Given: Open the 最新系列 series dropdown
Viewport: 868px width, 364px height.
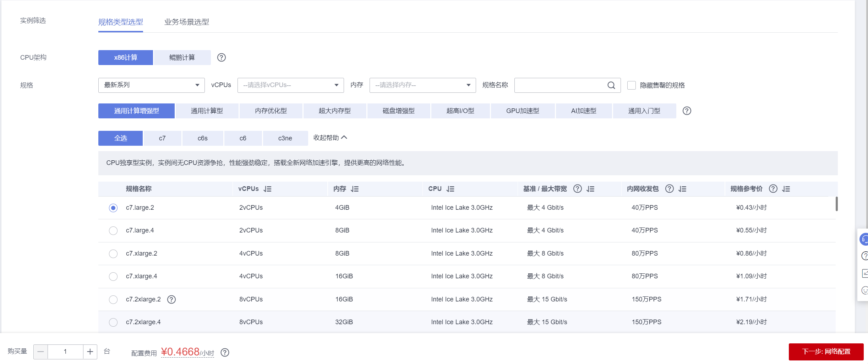Looking at the screenshot, I should [x=152, y=85].
